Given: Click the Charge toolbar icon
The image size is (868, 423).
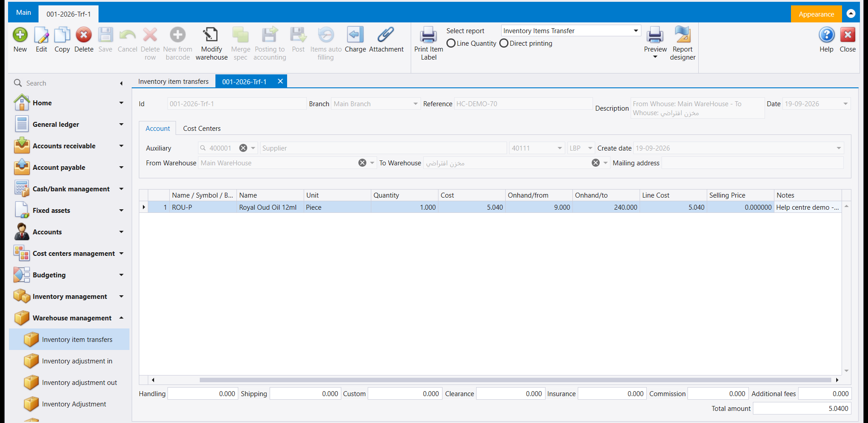Looking at the screenshot, I should [355, 35].
